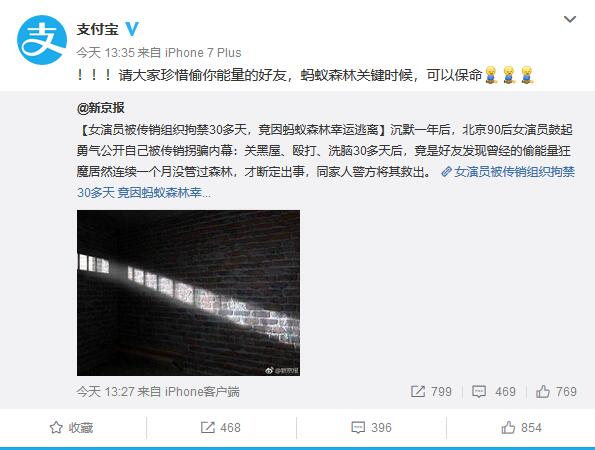
Task: Repost the original post showing 799
Action: pos(431,392)
